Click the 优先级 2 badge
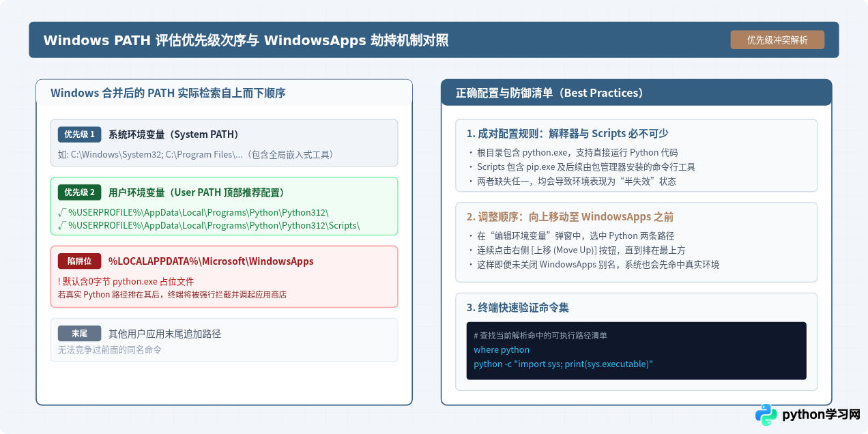 (x=80, y=192)
